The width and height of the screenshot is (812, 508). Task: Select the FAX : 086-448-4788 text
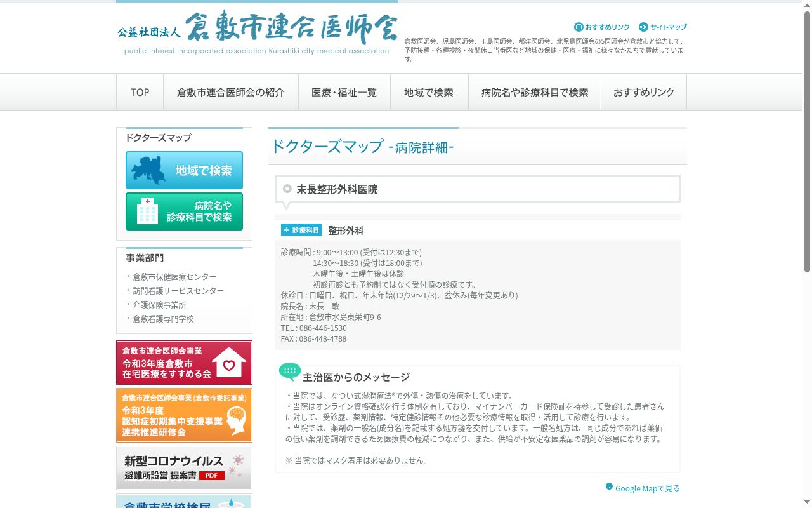pyautogui.click(x=314, y=338)
